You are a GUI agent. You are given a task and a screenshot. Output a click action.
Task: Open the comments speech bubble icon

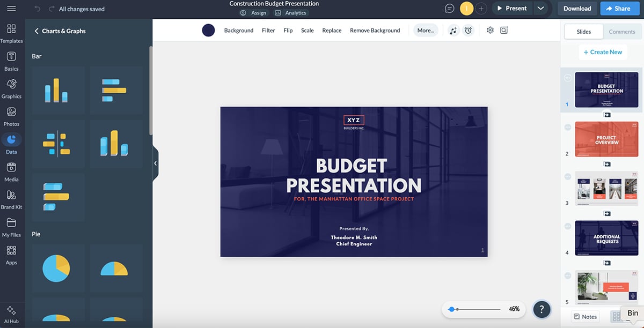click(450, 9)
